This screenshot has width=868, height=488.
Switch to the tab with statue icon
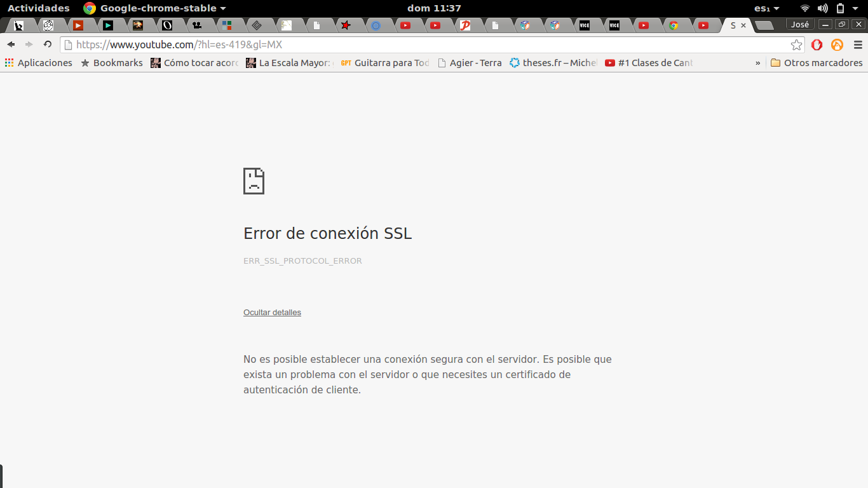tap(18, 25)
